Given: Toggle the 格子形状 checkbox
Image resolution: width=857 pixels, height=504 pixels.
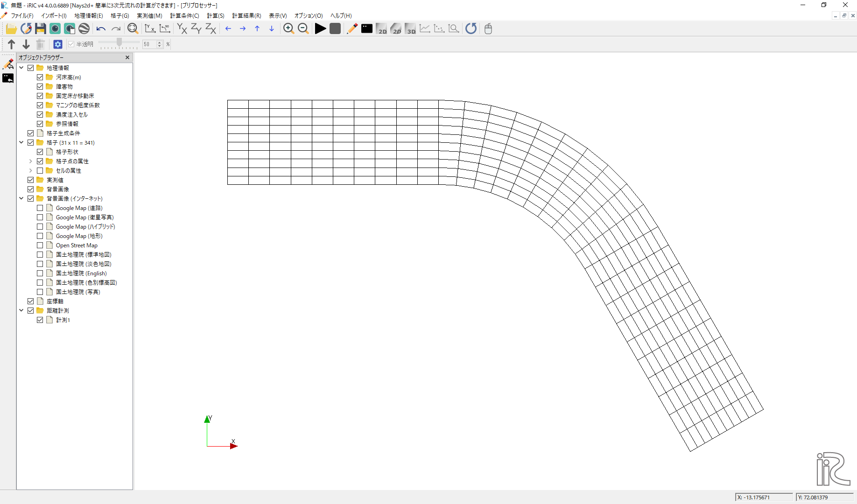Looking at the screenshot, I should pyautogui.click(x=40, y=152).
